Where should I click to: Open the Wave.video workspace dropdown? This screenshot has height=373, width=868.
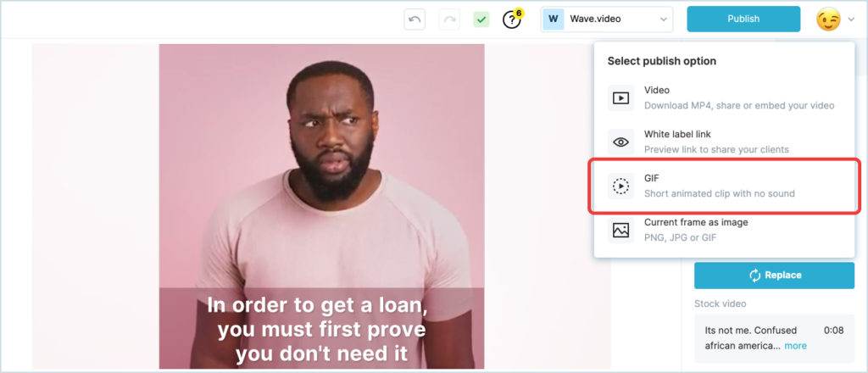point(607,19)
